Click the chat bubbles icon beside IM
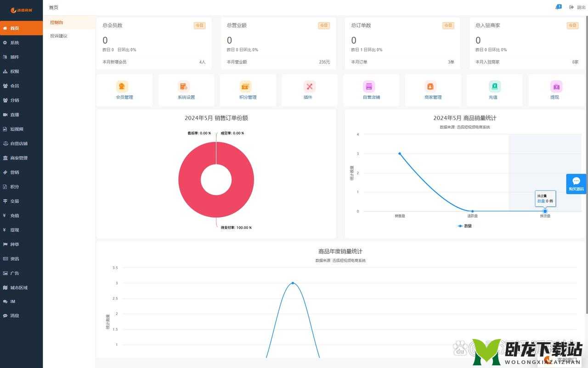588x368 pixels. 5,302
